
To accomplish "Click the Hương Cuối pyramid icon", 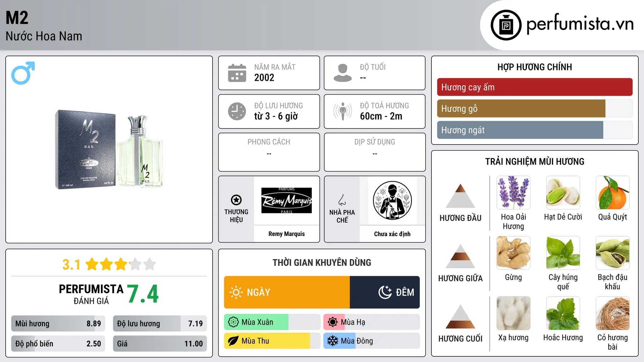I will [x=461, y=316].
